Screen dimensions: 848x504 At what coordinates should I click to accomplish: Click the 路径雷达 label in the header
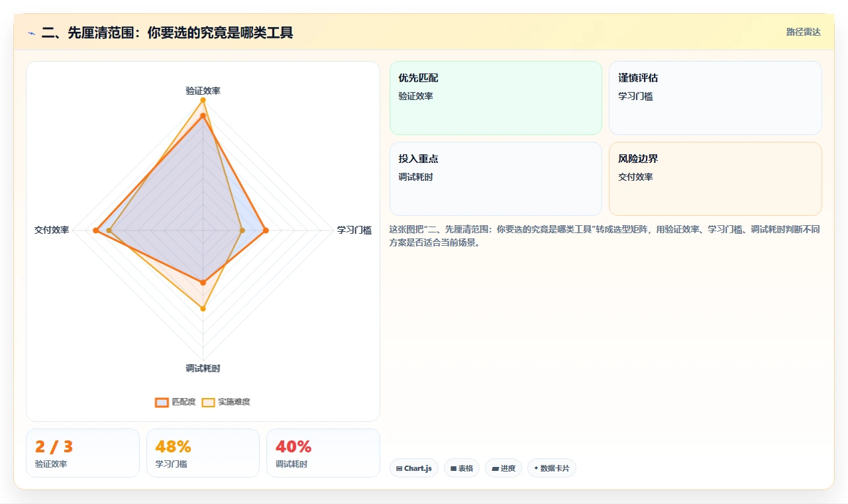click(x=803, y=32)
